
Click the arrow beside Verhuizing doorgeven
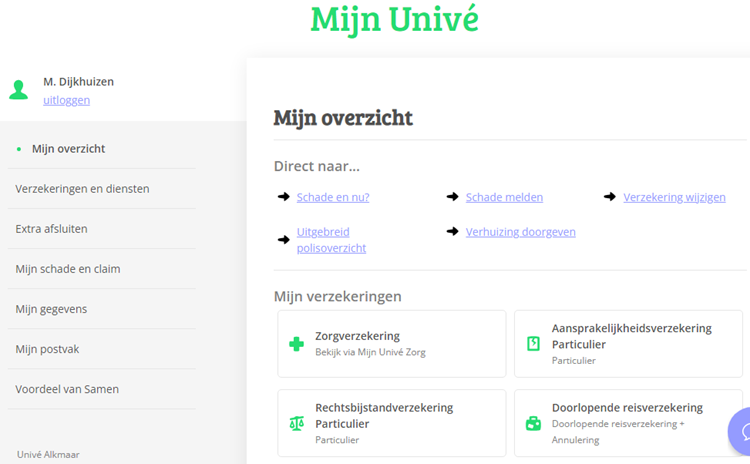[x=452, y=232]
